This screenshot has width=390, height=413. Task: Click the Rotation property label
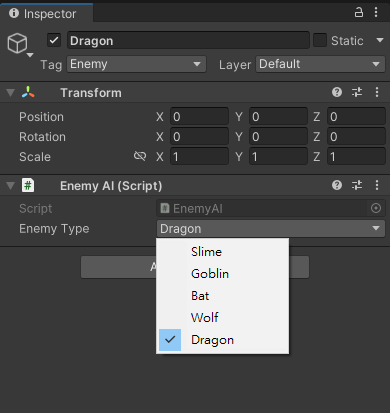(42, 137)
